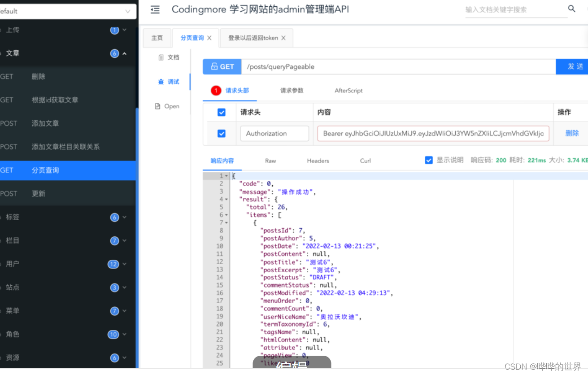Click the search magnifier icon
The image size is (588, 375).
click(x=571, y=9)
